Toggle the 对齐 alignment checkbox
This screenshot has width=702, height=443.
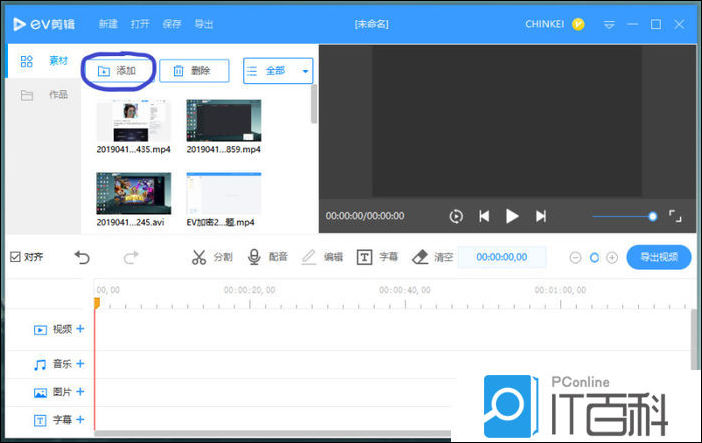(15, 257)
